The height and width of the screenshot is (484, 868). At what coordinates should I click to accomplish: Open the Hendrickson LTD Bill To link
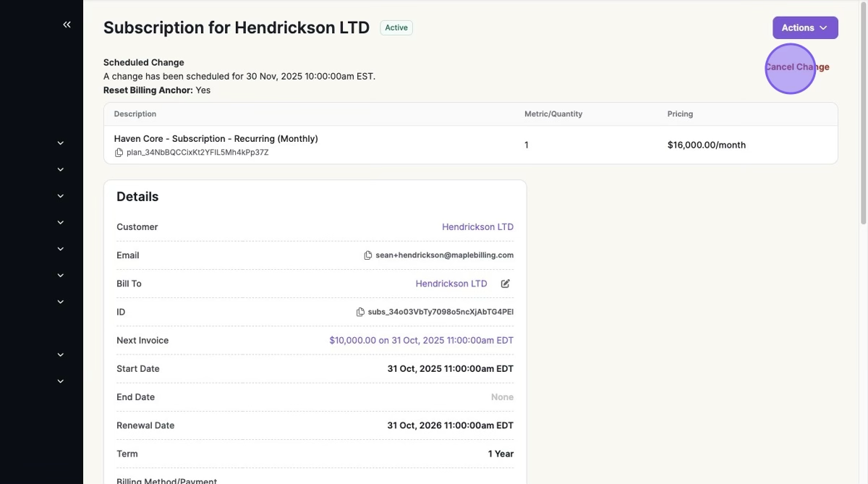(x=451, y=284)
